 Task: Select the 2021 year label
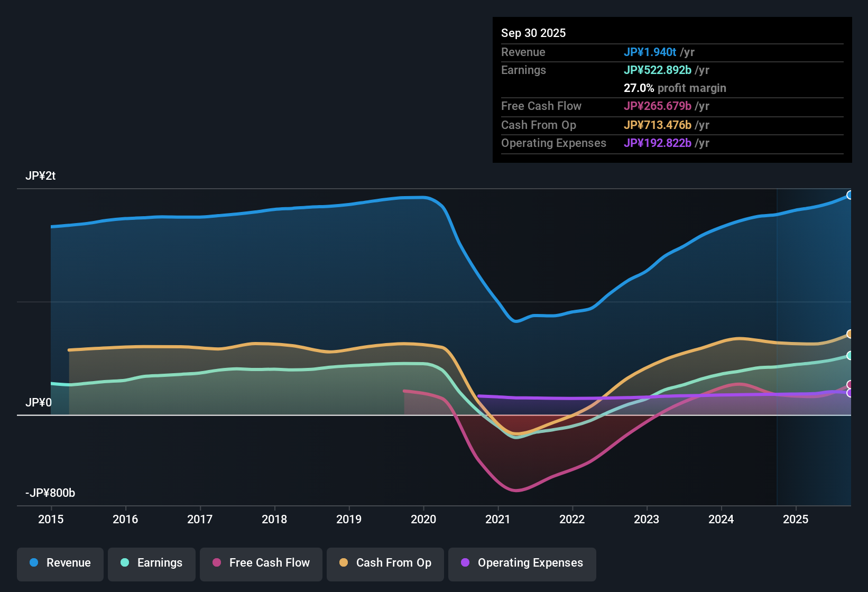coord(497,520)
